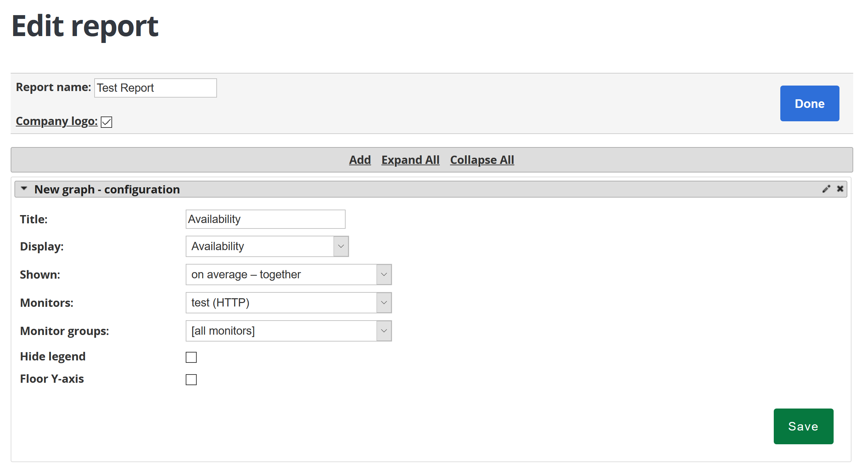868x469 pixels.
Task: Click into the graph Title field
Action: pos(265,219)
